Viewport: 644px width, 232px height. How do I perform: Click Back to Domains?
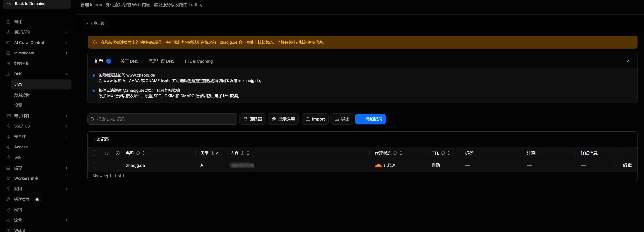click(x=37, y=4)
